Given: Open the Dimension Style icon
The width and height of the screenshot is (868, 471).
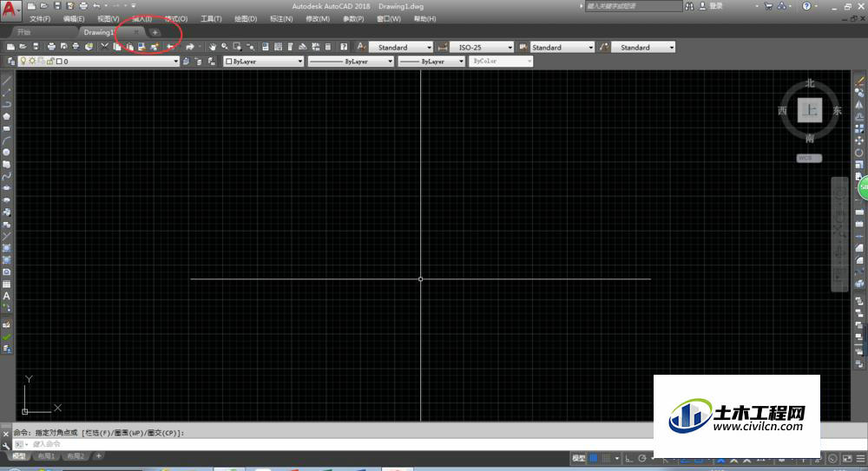Looking at the screenshot, I should (x=443, y=47).
